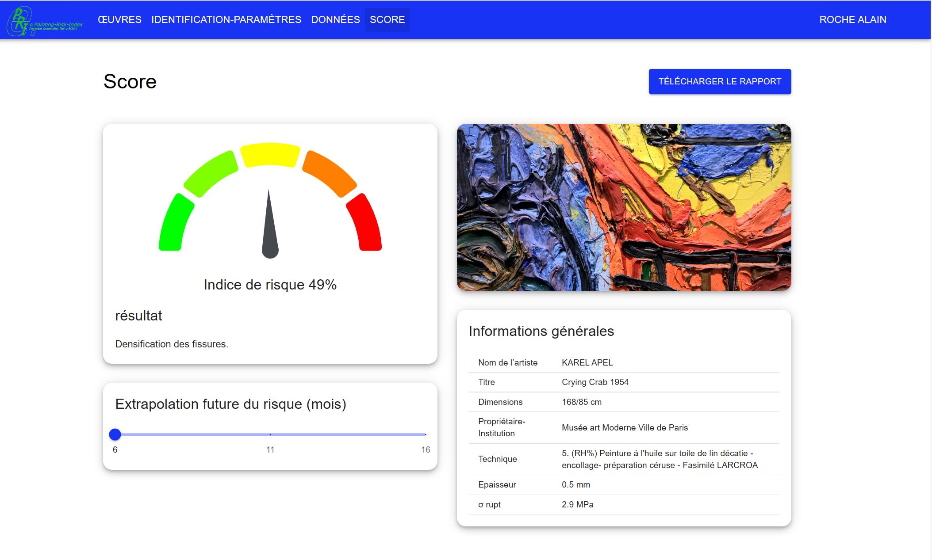Click the light green gauge segment
The image size is (932, 560).
(x=211, y=173)
